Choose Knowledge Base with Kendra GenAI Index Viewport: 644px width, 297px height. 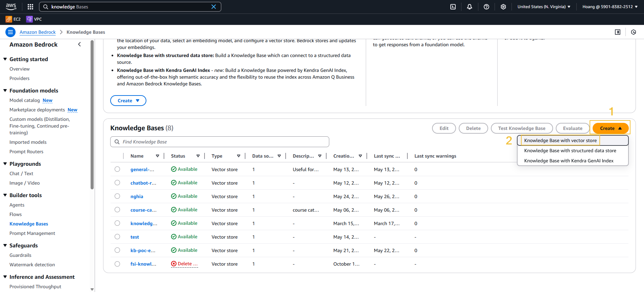point(573,161)
